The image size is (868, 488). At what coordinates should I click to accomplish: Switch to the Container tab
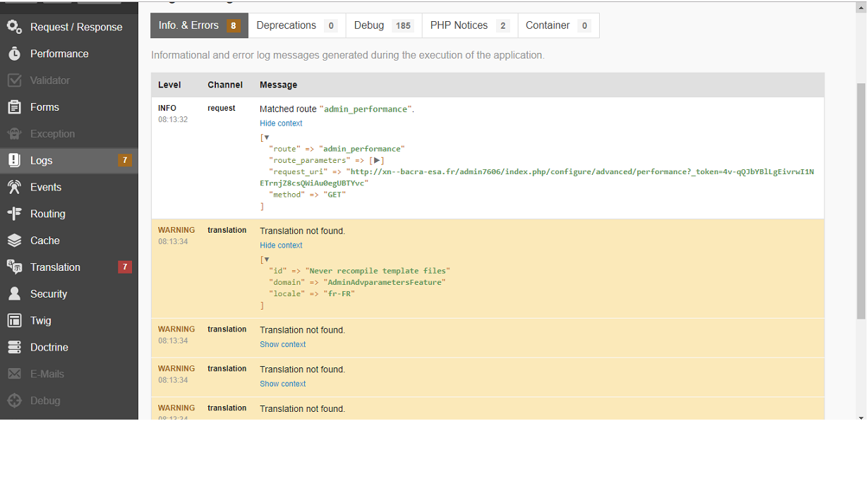click(x=558, y=25)
